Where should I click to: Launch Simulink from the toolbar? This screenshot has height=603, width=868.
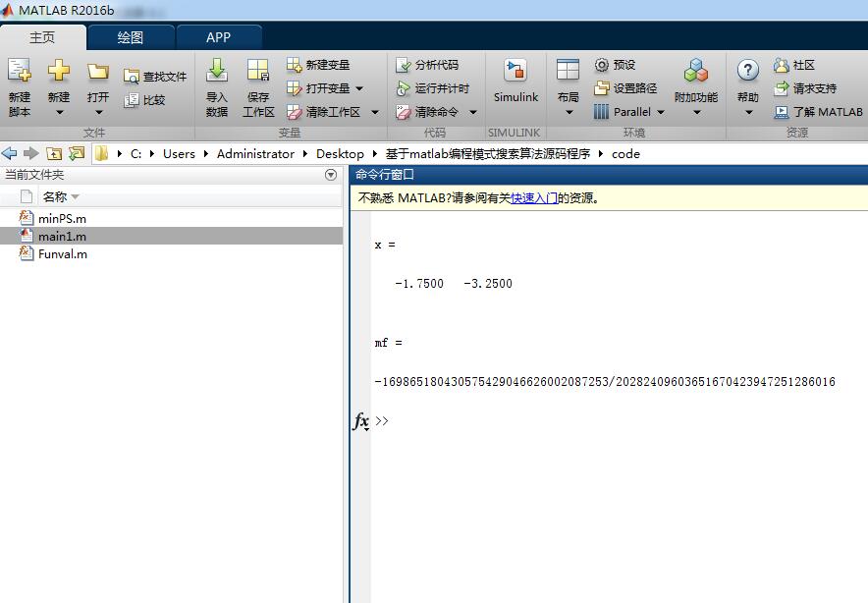point(515,81)
